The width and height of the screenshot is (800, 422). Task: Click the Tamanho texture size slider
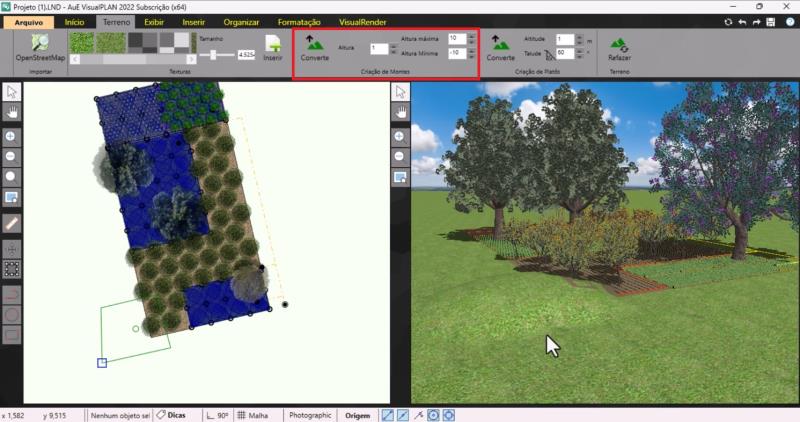[216, 55]
